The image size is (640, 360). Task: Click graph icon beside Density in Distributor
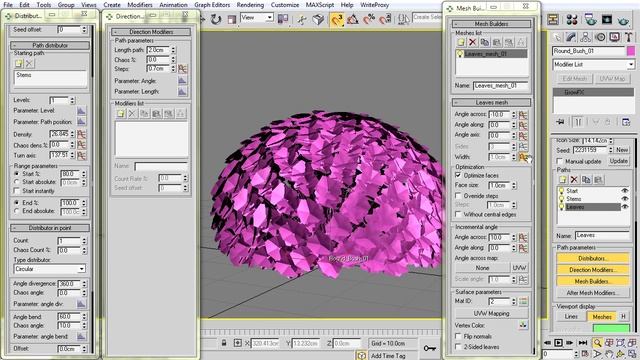pos(81,134)
